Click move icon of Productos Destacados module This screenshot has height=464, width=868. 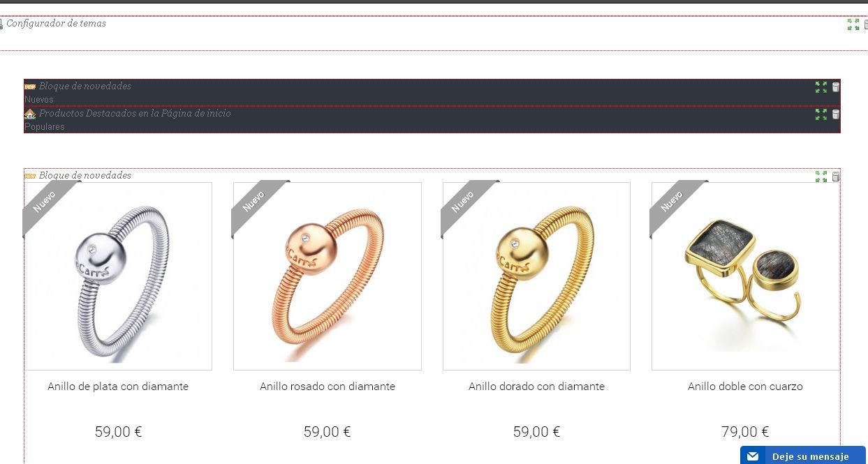[x=821, y=114]
